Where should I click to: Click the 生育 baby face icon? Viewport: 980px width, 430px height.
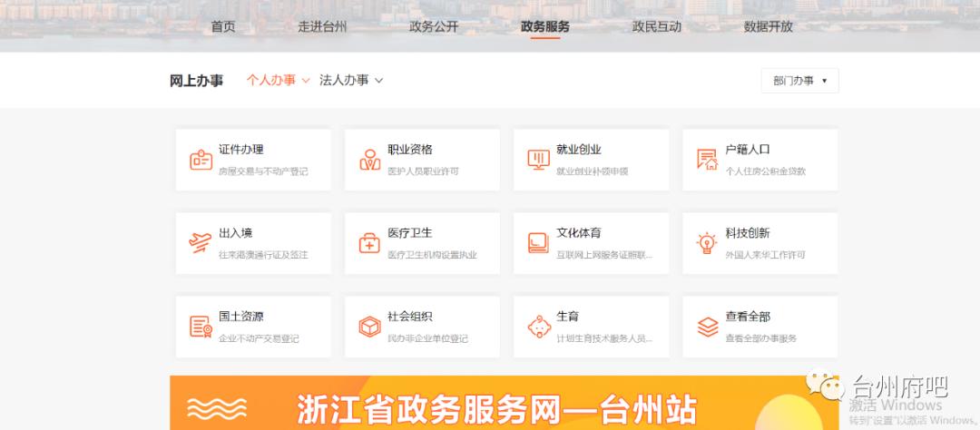click(x=539, y=327)
